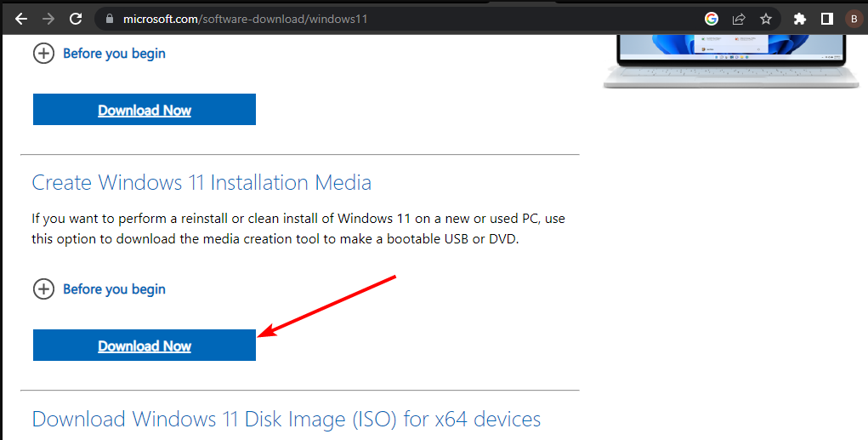This screenshot has height=440, width=868.
Task: Open the lower Before you begin text link
Action: coord(114,289)
